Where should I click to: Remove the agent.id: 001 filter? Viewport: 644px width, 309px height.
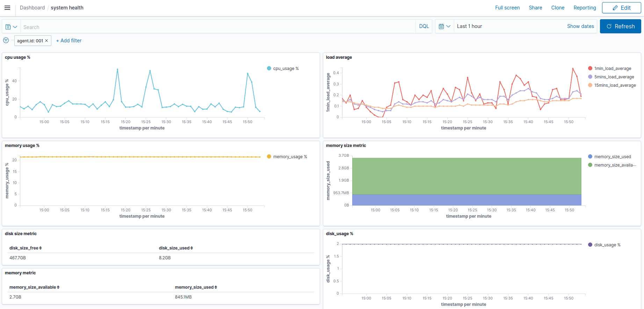point(46,41)
